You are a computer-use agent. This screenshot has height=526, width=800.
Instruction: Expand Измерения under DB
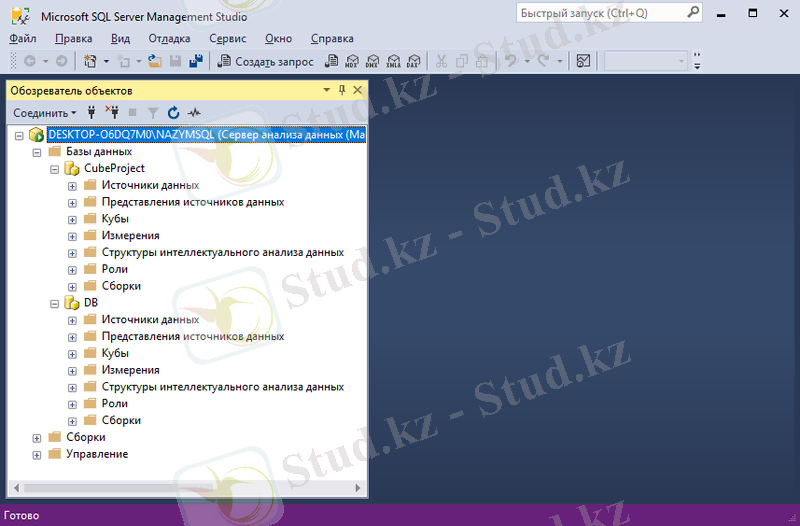[x=72, y=371]
